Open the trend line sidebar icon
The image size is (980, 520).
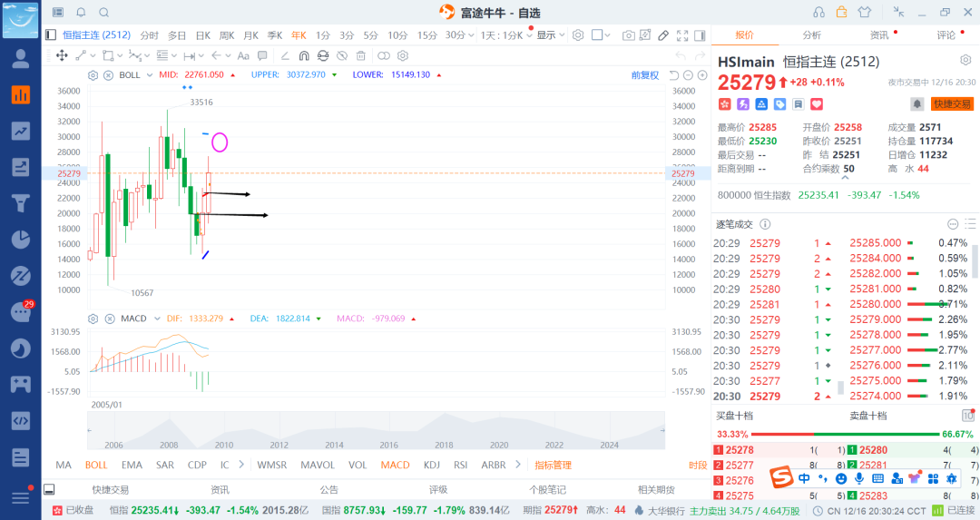tap(21, 132)
